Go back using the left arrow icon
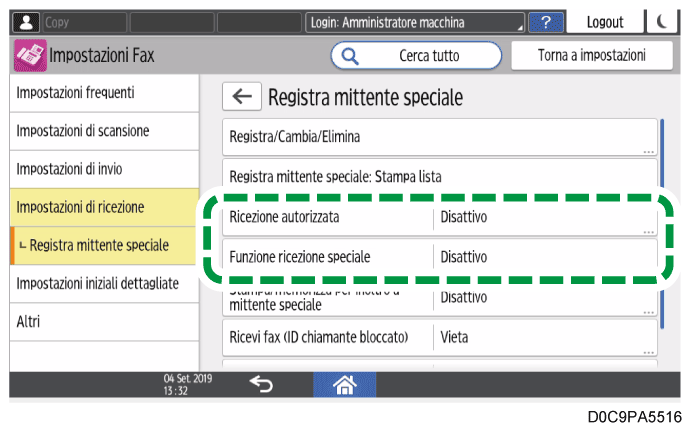Screen dimensions: 691x427 pyautogui.click(x=241, y=97)
